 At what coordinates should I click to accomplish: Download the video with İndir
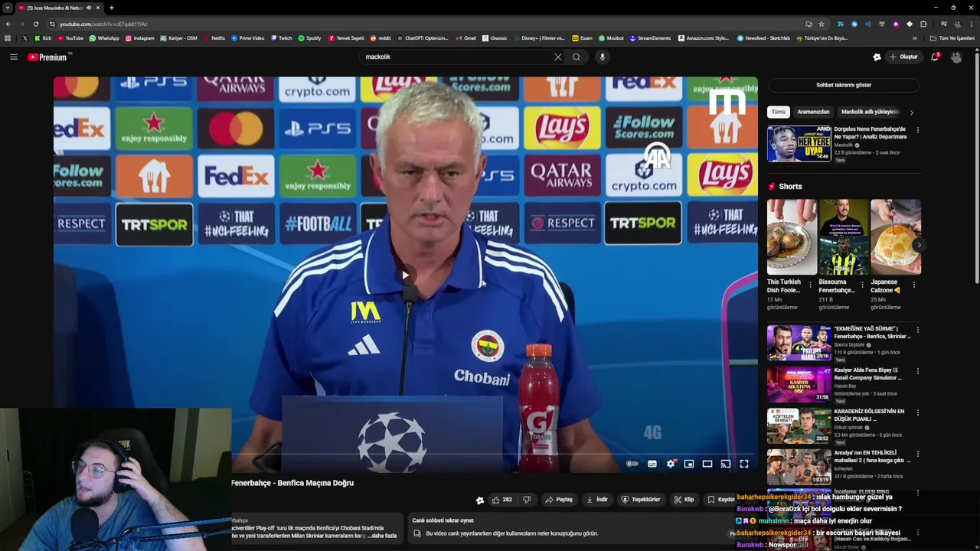(x=597, y=500)
